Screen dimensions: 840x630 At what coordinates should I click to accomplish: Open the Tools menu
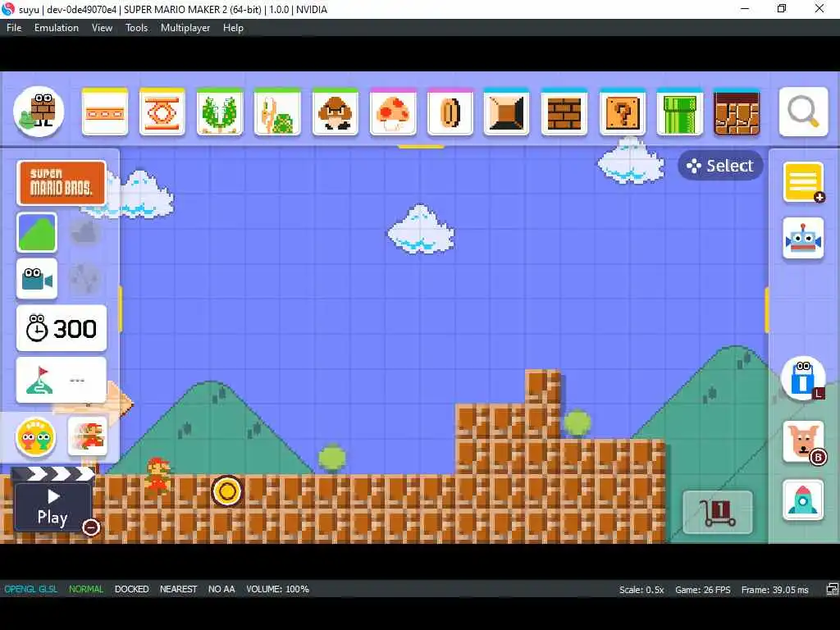[x=137, y=28]
